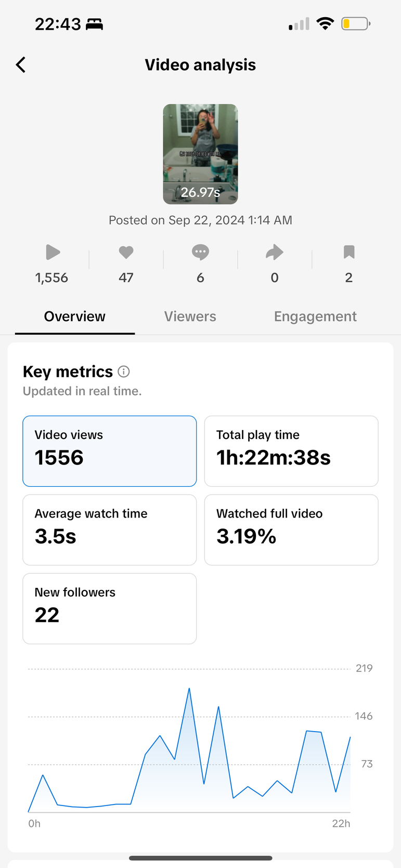This screenshot has height=868, width=401.
Task: Tap the battery status icon
Action: (356, 24)
